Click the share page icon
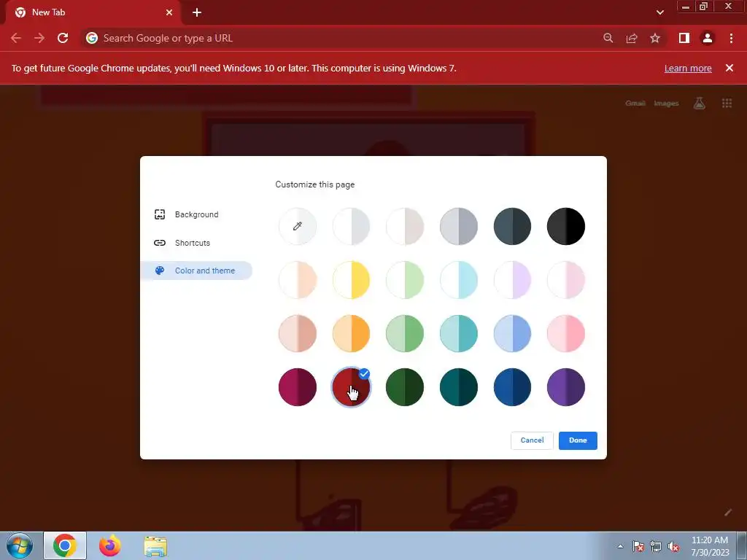Viewport: 747px width, 560px height. pos(632,38)
